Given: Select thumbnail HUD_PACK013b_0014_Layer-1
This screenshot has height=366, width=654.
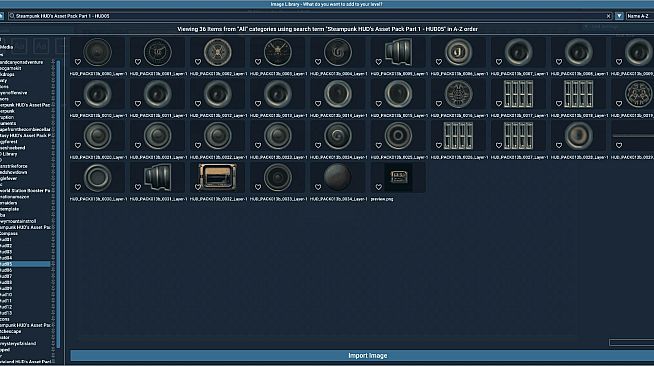Looking at the screenshot, I should tap(338, 94).
